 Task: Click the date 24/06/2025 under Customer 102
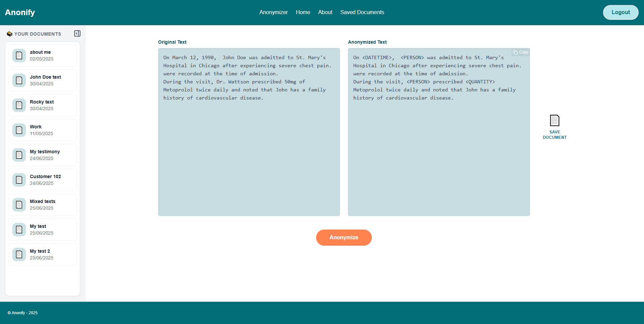42,183
